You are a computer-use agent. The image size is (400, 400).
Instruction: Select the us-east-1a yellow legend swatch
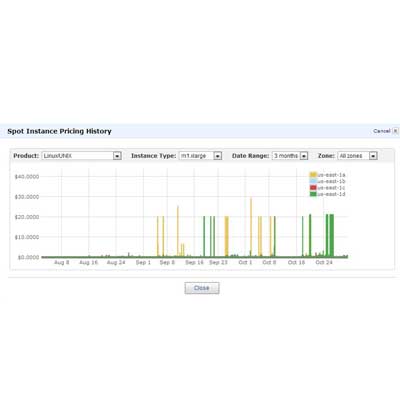coord(313,175)
